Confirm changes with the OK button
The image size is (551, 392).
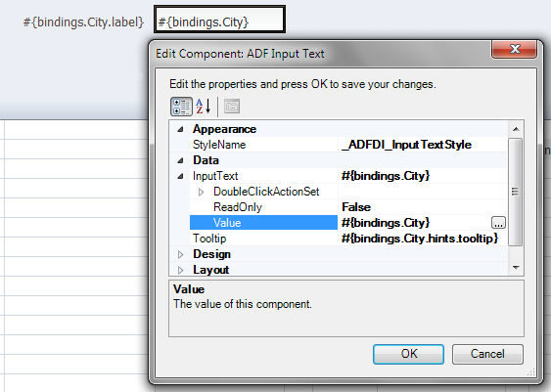pyautogui.click(x=408, y=354)
